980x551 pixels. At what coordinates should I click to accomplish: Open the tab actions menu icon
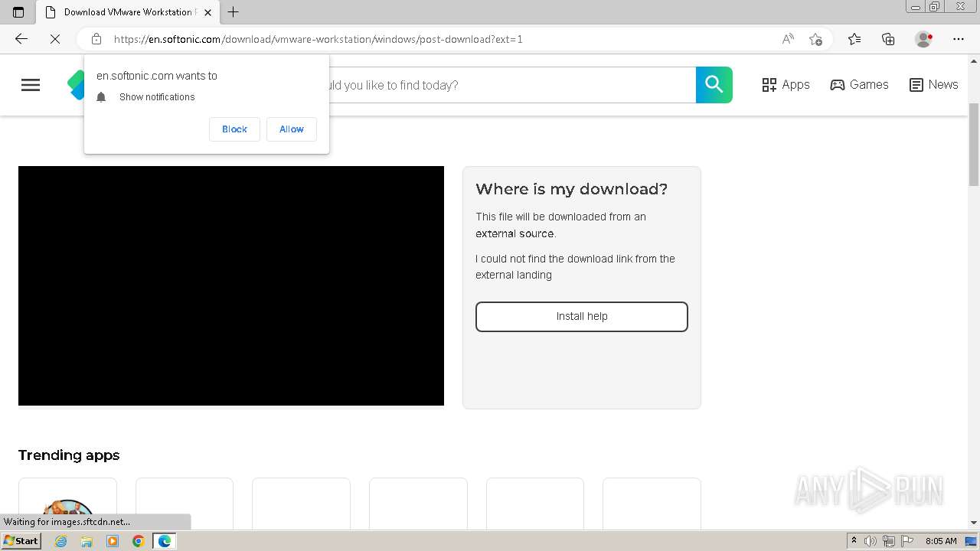(18, 12)
